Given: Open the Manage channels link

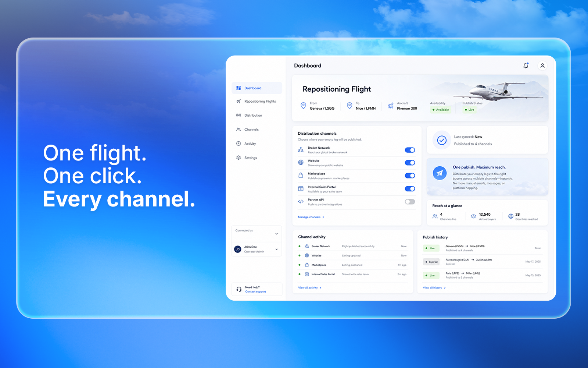Looking at the screenshot, I should (x=311, y=217).
